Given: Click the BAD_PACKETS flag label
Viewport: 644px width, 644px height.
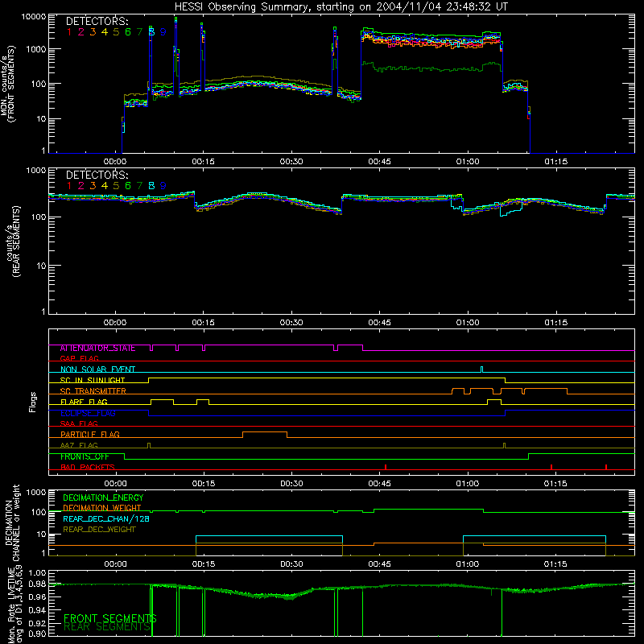Looking at the screenshot, I should [88, 467].
